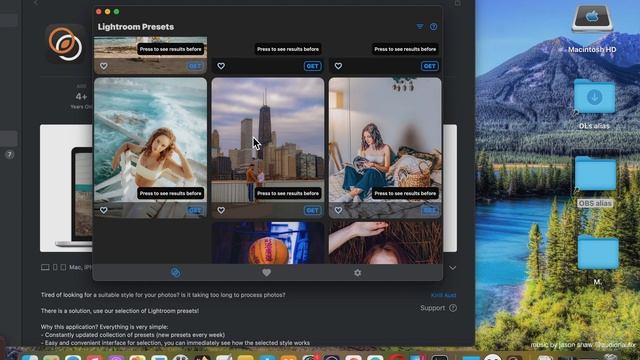Get the top middle preset
Viewport: 640px width, 360px height.
pos(312,66)
